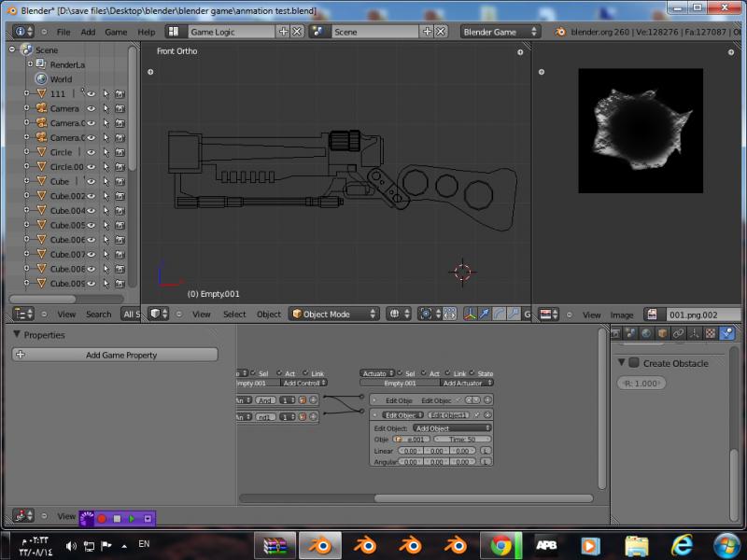Open the Game menu in the header
The height and width of the screenshot is (560, 747).
116,32
